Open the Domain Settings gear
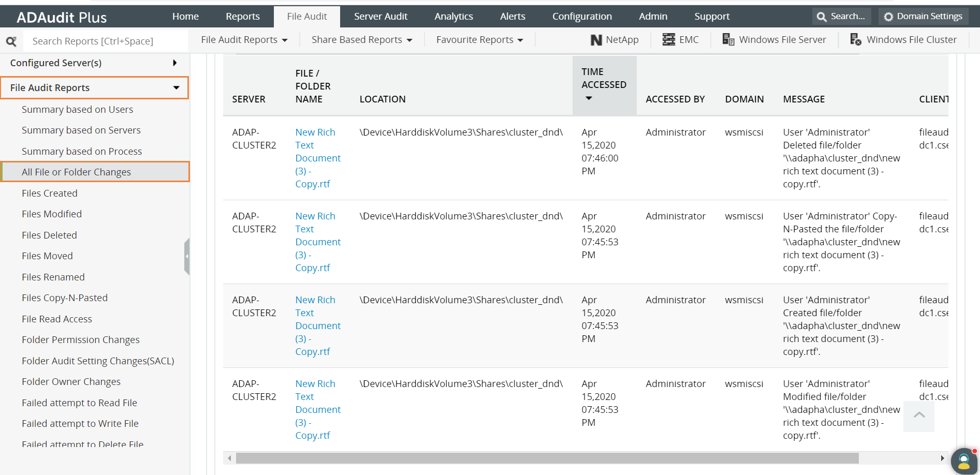 (x=923, y=16)
